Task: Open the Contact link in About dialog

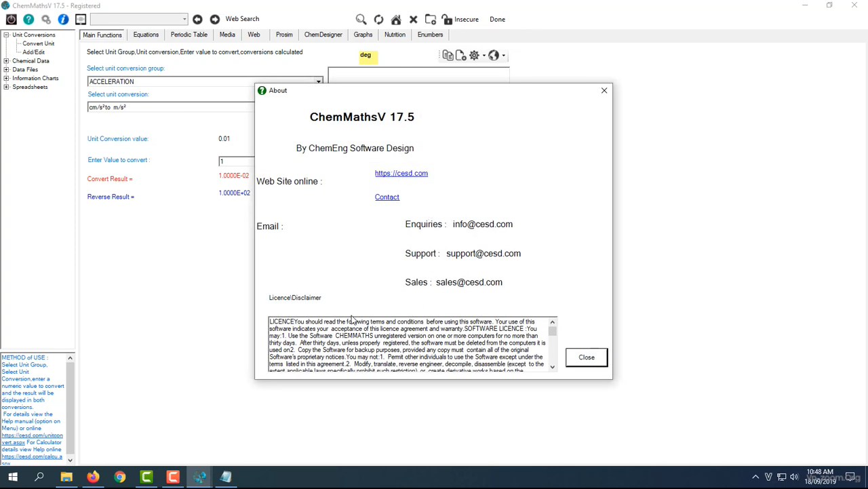Action: [x=387, y=197]
